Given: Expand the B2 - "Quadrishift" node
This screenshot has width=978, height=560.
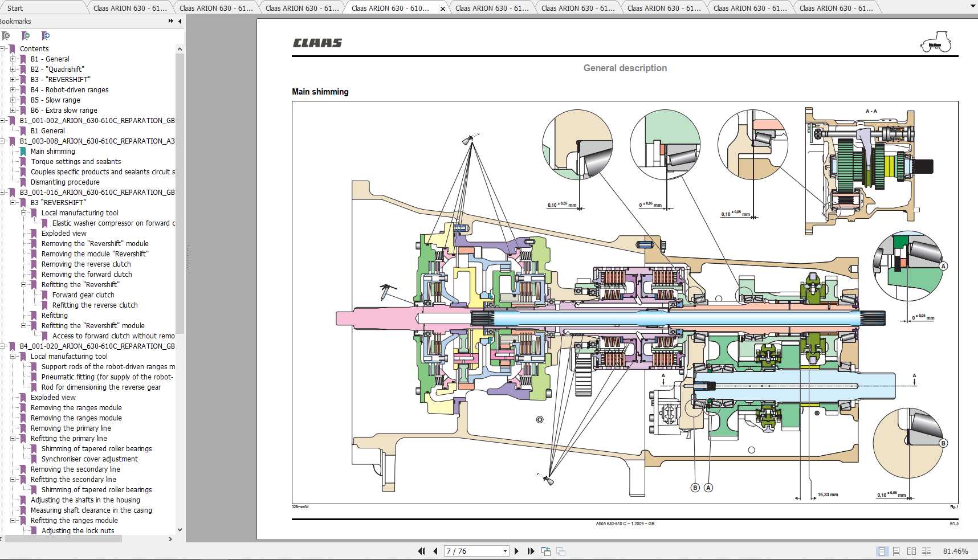Looking at the screenshot, I should pos(13,70).
